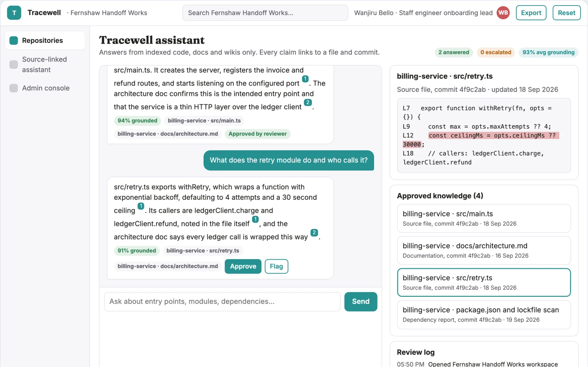Open citation 1 after 'configured port'

click(x=305, y=79)
